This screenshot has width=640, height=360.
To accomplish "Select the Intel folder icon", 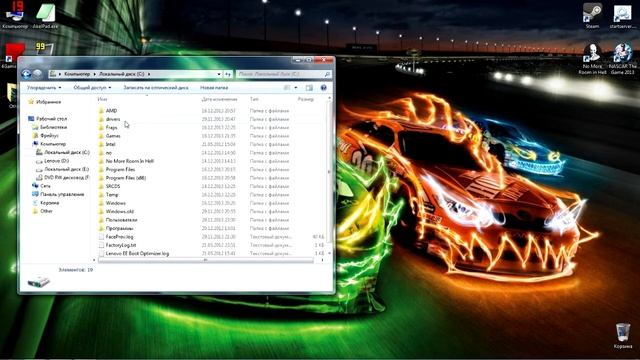I will point(101,144).
